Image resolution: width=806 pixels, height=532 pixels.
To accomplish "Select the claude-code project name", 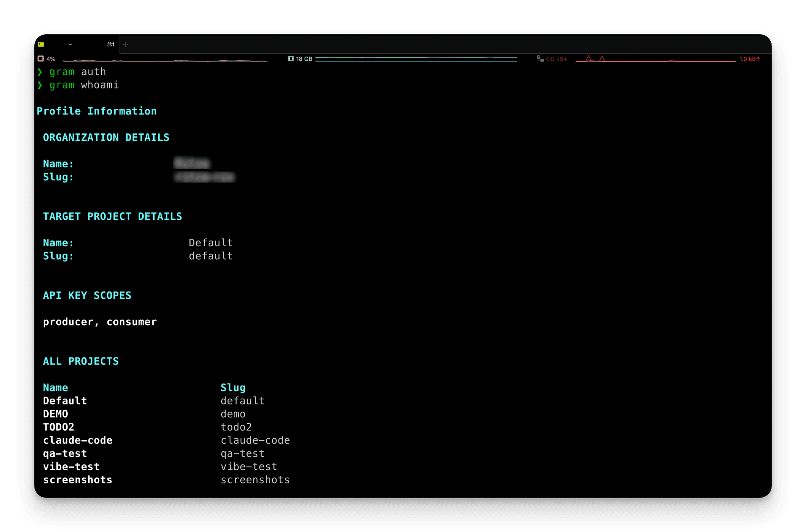I will (78, 440).
